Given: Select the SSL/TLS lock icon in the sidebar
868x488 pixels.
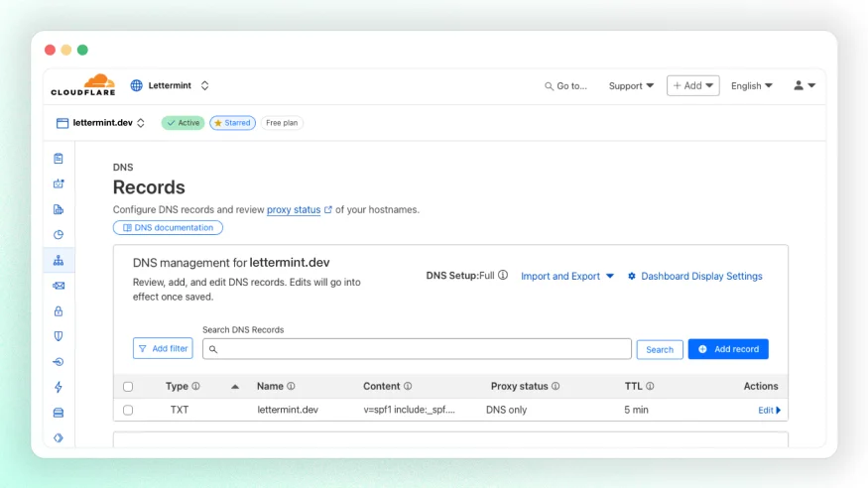Looking at the screenshot, I should 59,310.
